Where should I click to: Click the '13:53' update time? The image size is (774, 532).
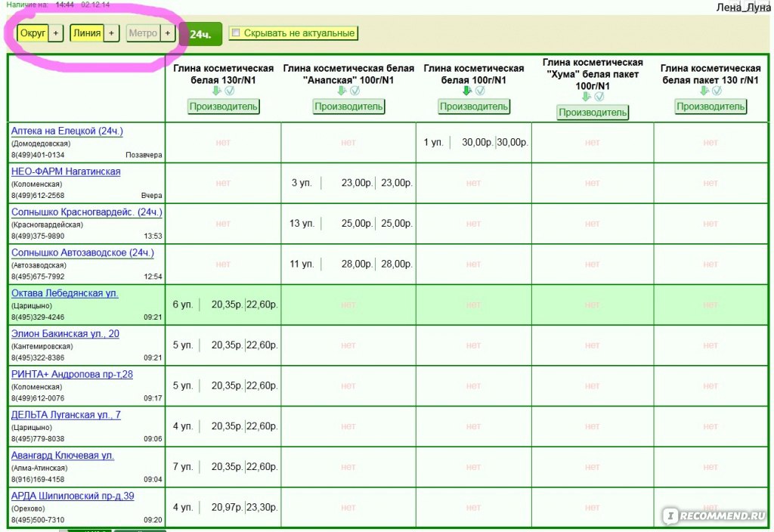pyautogui.click(x=153, y=236)
